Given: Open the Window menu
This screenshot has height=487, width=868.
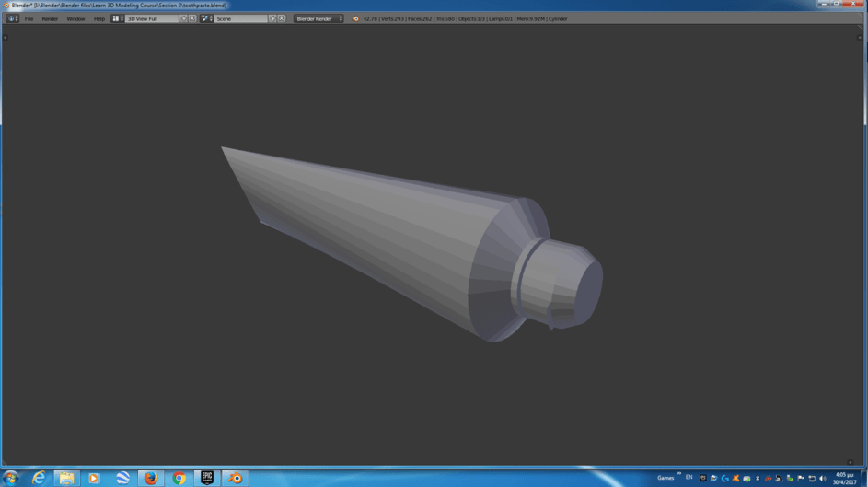Looking at the screenshot, I should (75, 18).
